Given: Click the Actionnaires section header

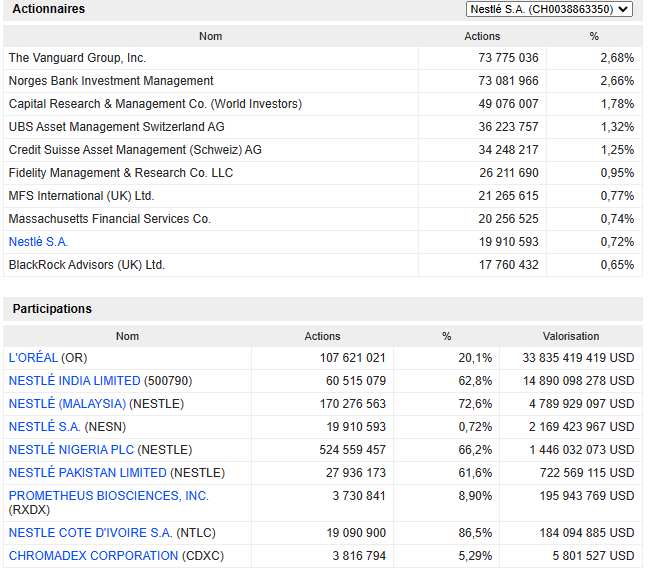Looking at the screenshot, I should coord(48,9).
